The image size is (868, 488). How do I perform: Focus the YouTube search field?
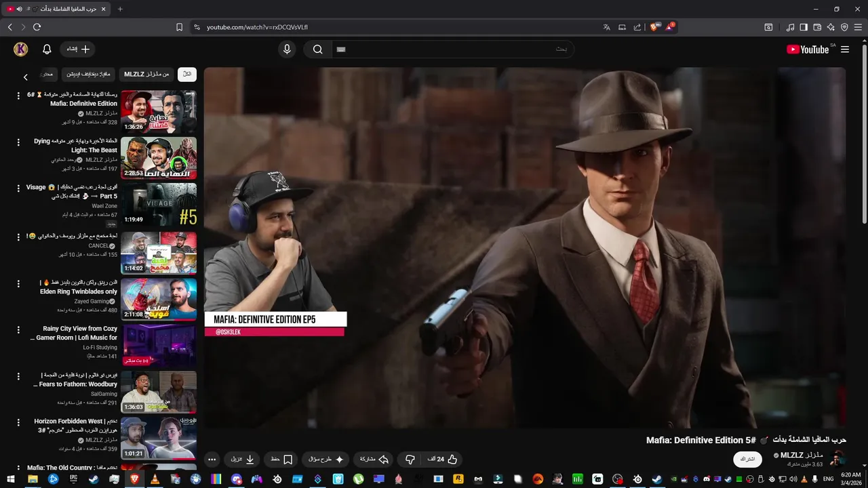coord(453,49)
